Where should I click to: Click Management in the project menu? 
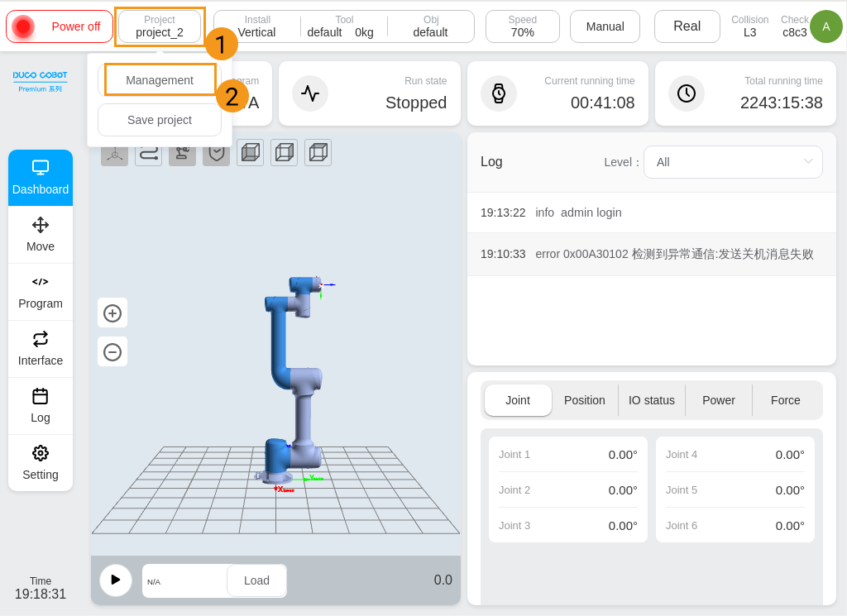pyautogui.click(x=160, y=80)
